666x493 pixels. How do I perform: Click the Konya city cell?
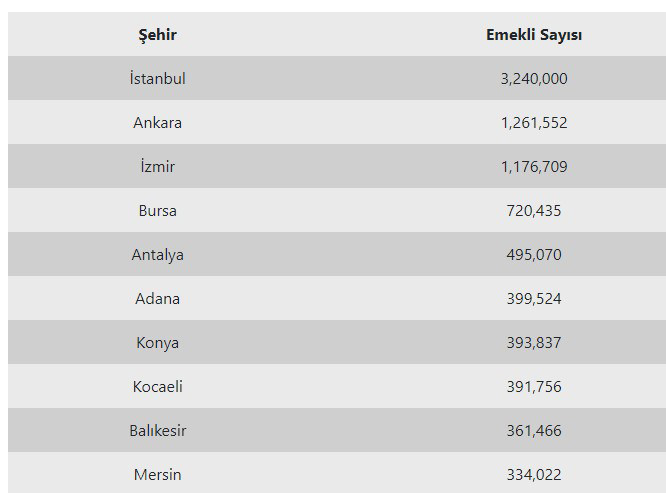157,342
